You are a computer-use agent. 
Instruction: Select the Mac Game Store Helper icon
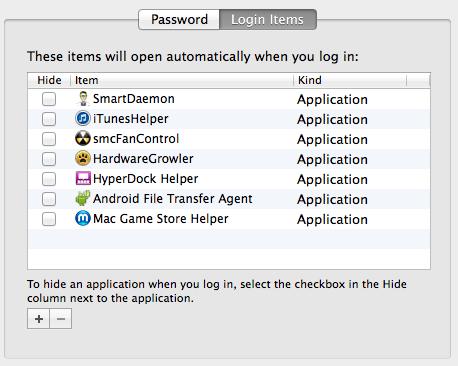pyautogui.click(x=83, y=219)
